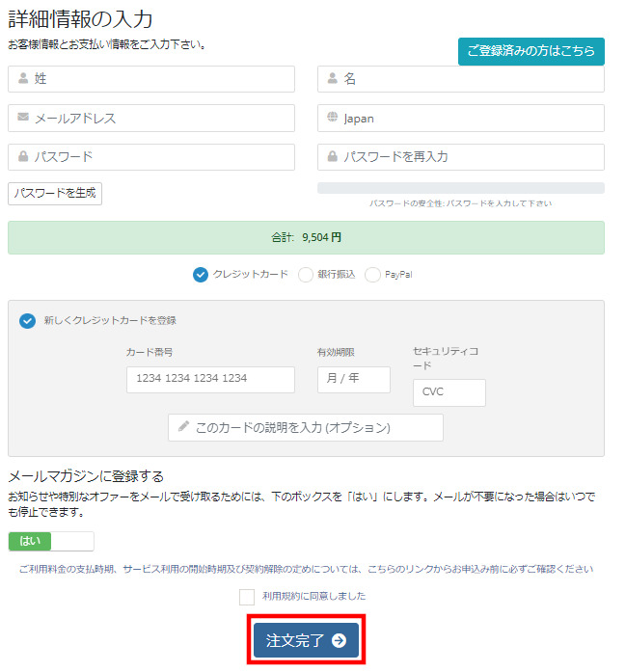The height and width of the screenshot is (672, 626).
Task: Toggle the はい newsletter switch
Action: coord(51,541)
